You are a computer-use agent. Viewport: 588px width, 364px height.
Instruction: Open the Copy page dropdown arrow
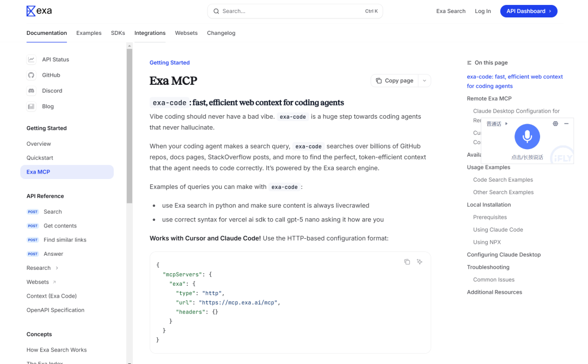pos(425,81)
